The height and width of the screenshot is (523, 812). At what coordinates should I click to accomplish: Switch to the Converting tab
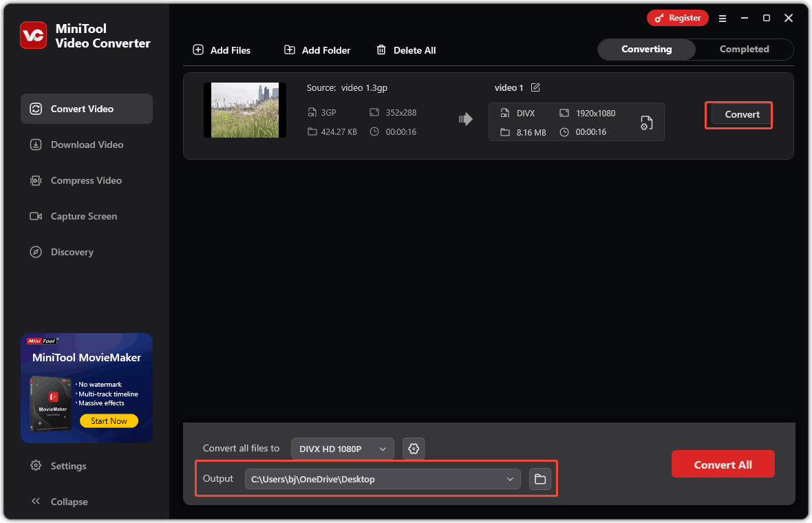(646, 49)
